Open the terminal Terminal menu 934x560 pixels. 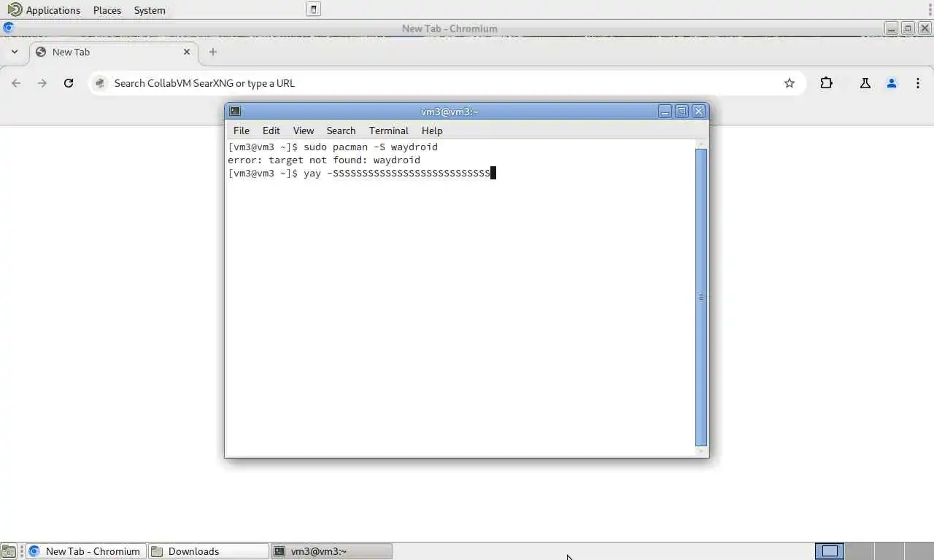point(388,131)
